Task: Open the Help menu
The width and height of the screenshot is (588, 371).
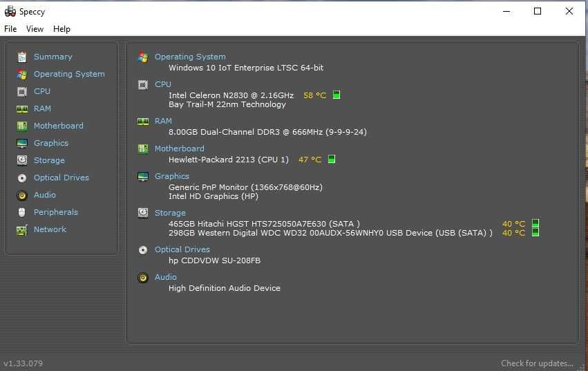Action: (x=61, y=29)
